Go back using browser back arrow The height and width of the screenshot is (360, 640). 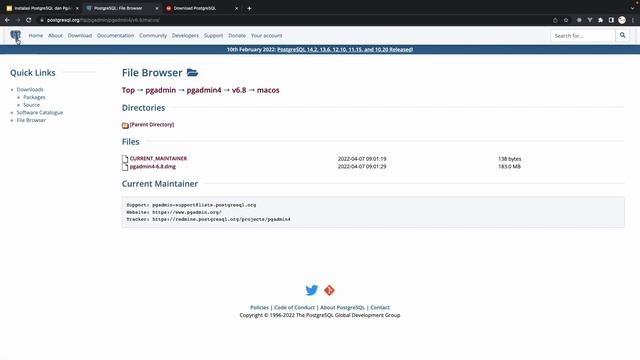7,20
